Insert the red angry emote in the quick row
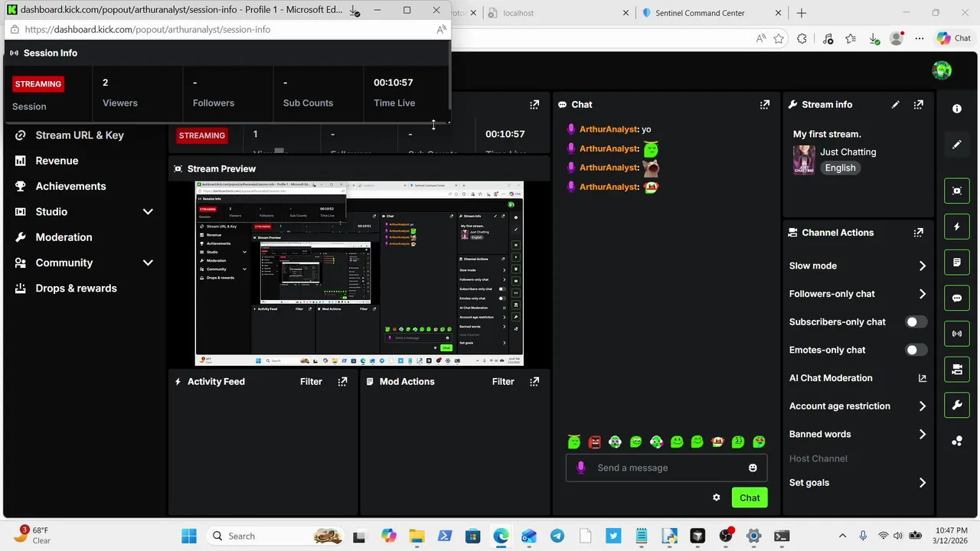980x551 pixels. 595,442
